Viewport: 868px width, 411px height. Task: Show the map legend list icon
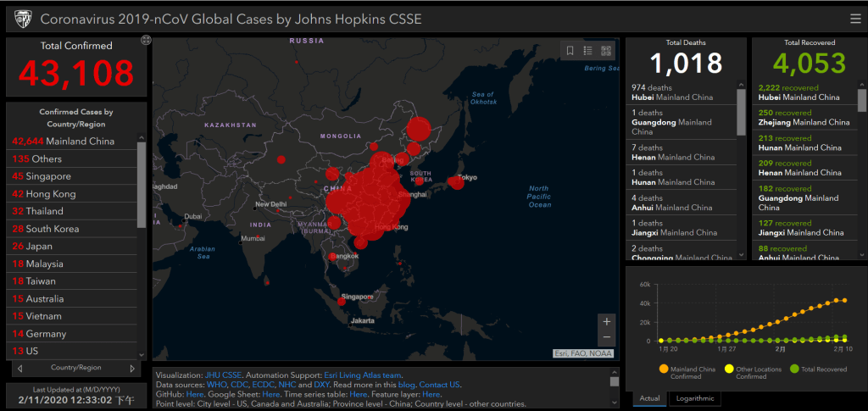pos(588,51)
